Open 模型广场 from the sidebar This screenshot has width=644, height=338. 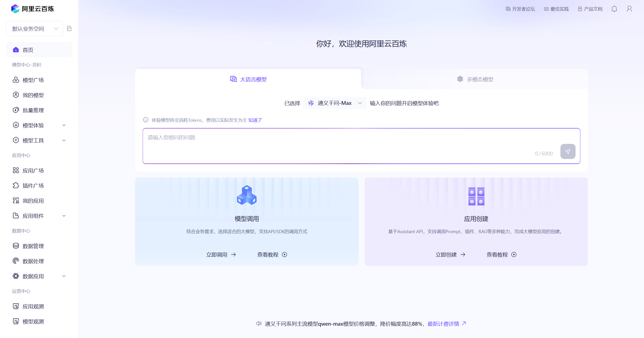coord(39,80)
